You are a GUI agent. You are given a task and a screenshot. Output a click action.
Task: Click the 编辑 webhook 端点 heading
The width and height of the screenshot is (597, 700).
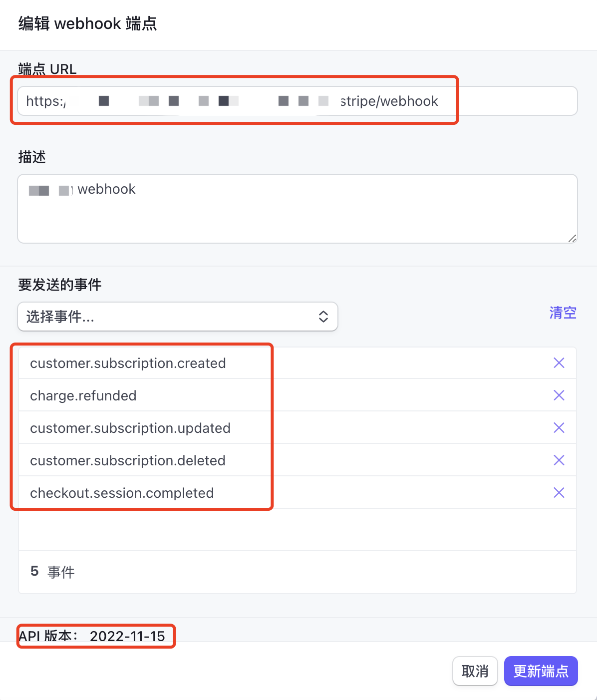coord(88,23)
